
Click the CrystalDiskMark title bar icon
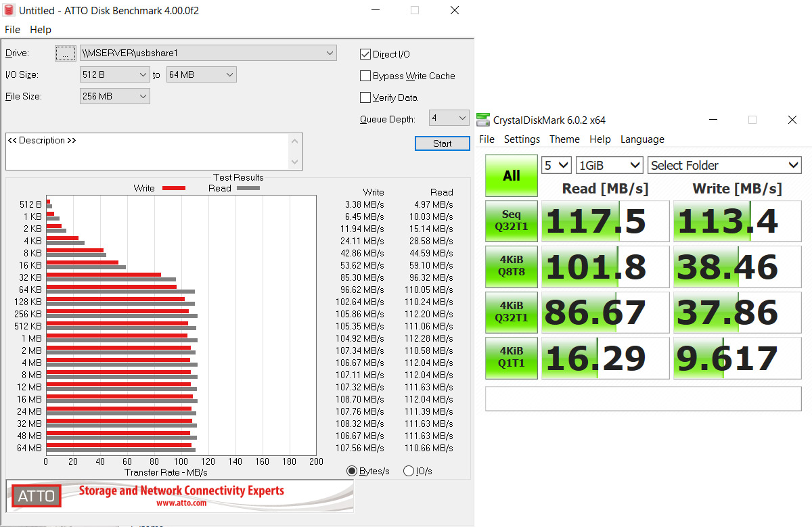(482, 120)
